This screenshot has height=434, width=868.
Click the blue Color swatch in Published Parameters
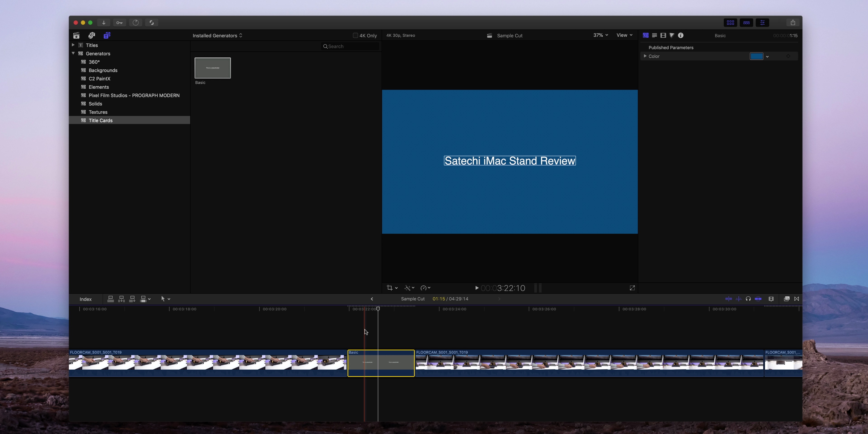click(x=757, y=56)
